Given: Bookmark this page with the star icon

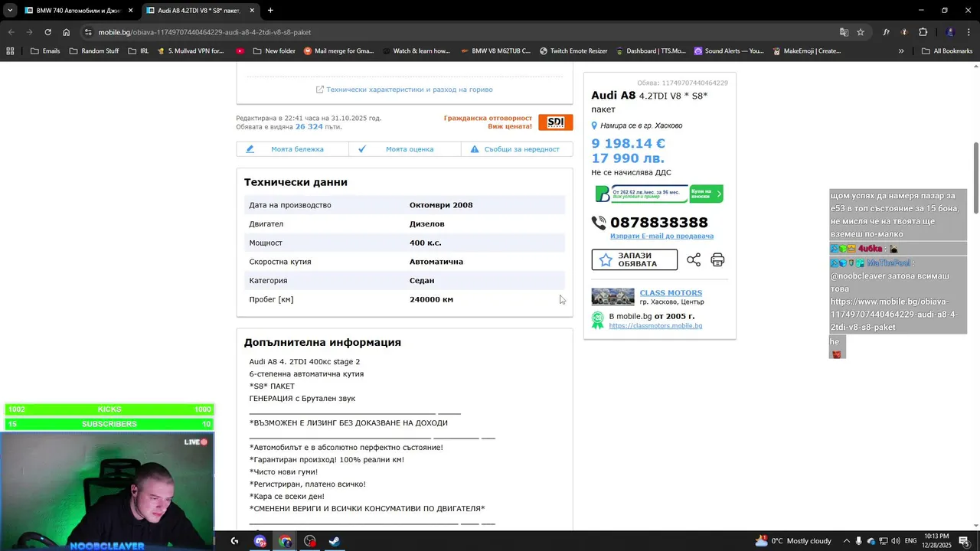Looking at the screenshot, I should [861, 32].
